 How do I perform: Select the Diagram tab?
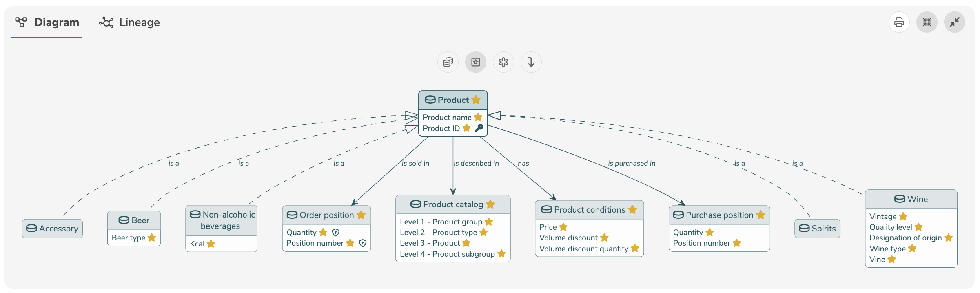point(47,22)
